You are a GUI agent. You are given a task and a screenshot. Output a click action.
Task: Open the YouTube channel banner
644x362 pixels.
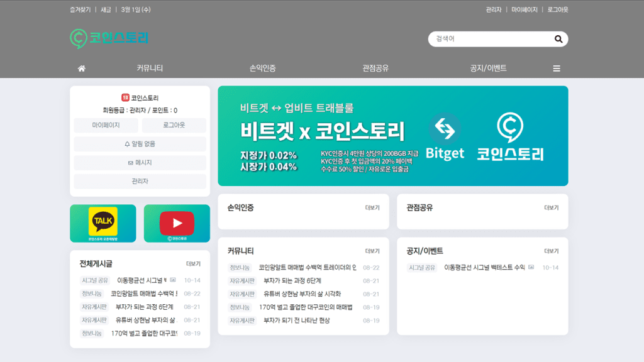177,223
